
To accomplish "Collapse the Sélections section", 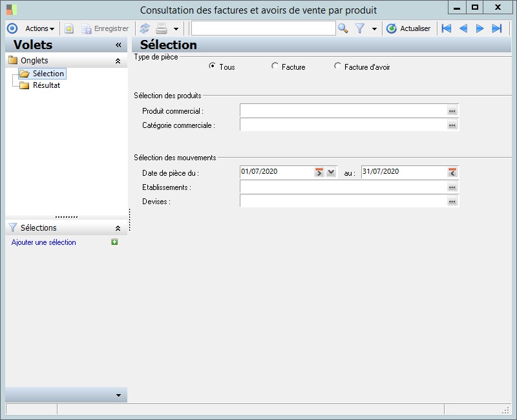I will point(118,228).
